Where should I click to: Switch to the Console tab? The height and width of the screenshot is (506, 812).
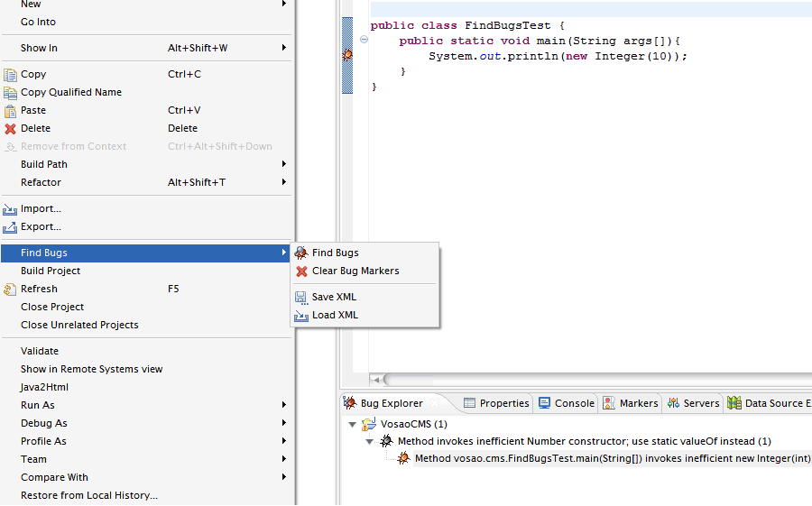click(x=567, y=403)
